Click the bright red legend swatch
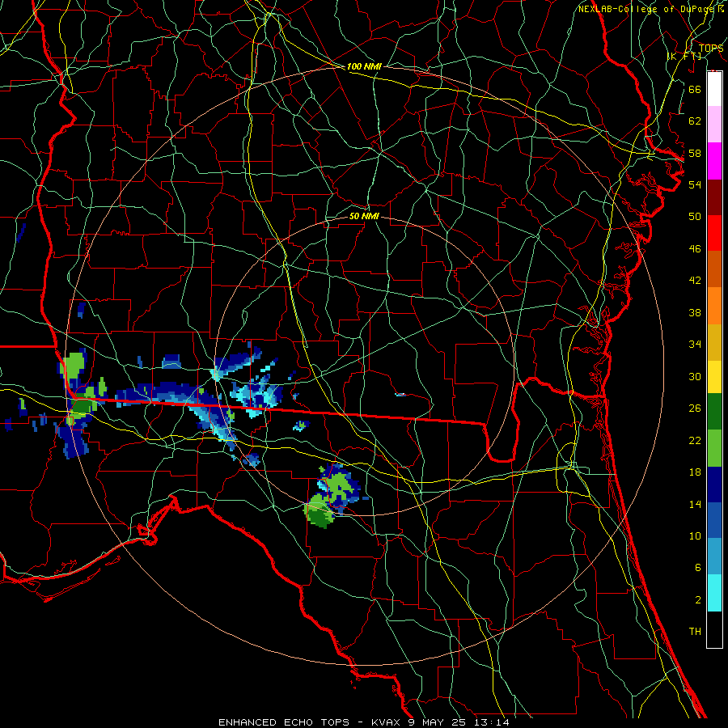Viewport: 728px width, 728px height. tap(714, 233)
